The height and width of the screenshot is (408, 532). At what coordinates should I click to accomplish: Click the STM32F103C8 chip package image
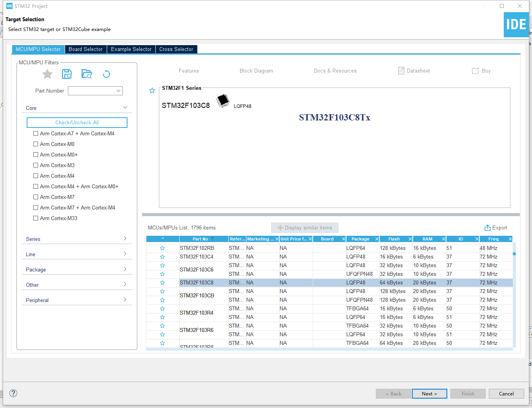[223, 100]
